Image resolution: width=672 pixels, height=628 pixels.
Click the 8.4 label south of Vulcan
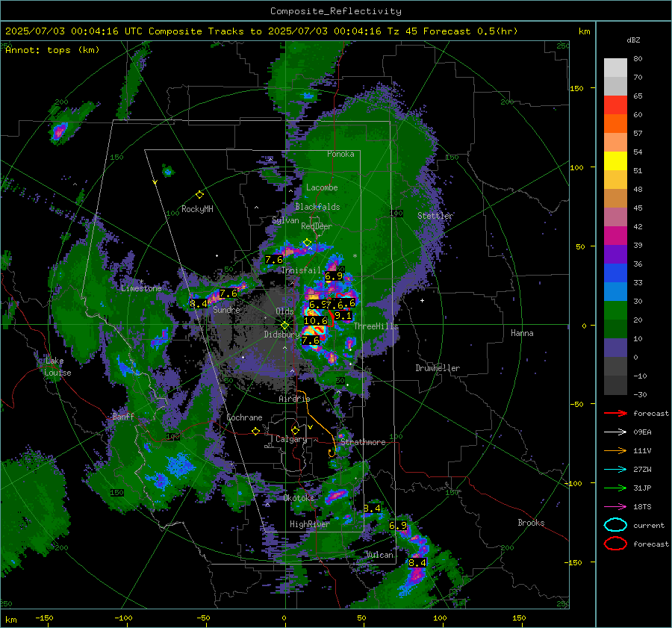pos(417,562)
